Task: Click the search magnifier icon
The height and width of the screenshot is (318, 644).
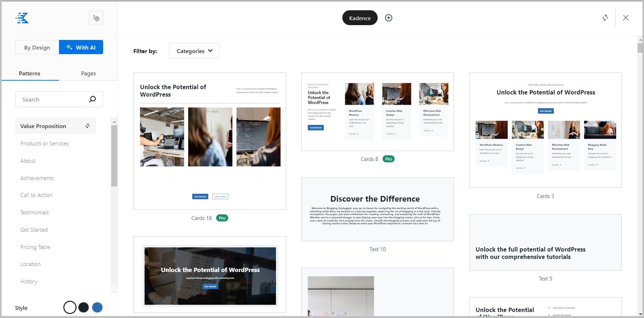Action: coord(93,99)
